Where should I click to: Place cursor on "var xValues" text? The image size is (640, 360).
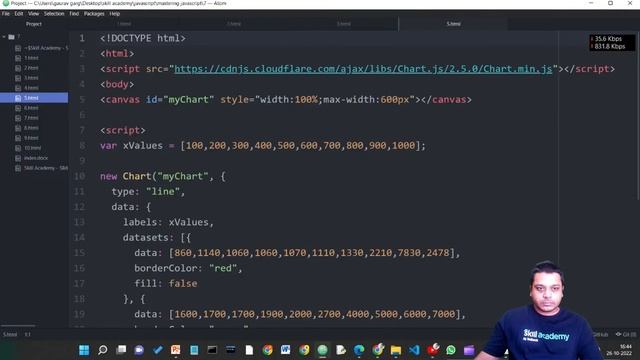tap(131, 146)
